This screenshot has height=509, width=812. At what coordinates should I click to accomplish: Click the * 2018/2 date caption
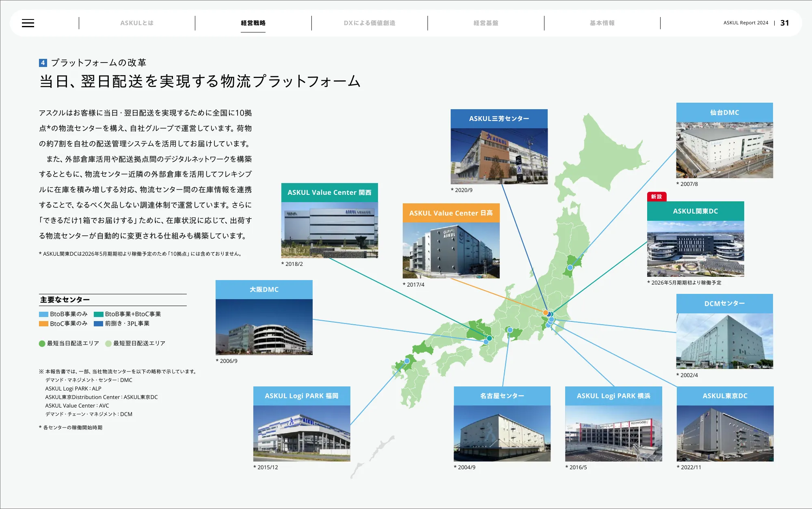[x=292, y=264]
